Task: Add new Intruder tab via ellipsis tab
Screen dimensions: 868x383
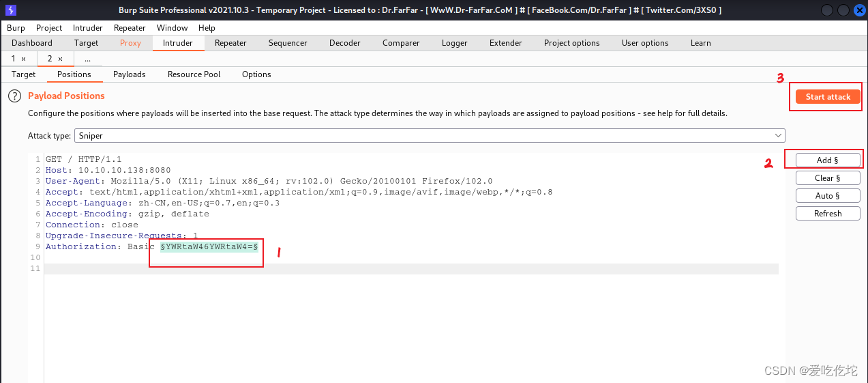Action: 87,59
